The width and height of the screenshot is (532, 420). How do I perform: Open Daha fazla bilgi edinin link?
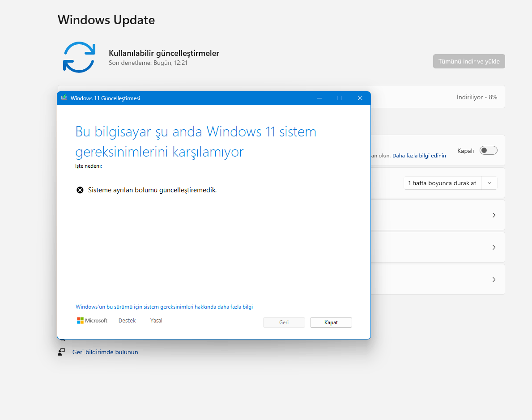pos(419,155)
